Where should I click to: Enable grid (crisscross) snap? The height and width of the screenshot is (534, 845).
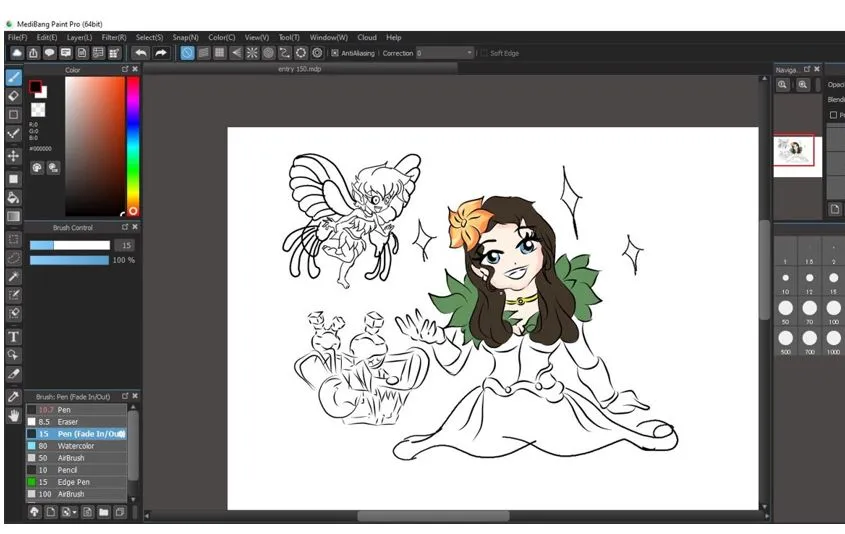tap(219, 53)
